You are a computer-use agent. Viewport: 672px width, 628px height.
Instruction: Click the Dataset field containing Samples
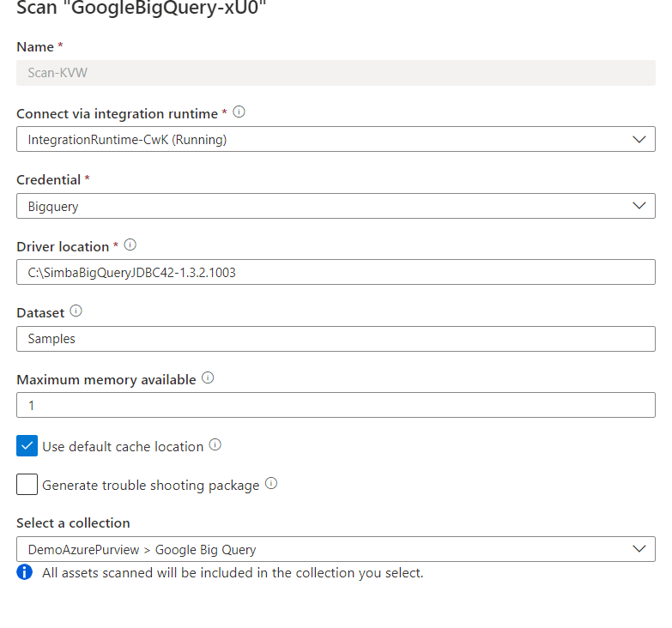coord(336,339)
